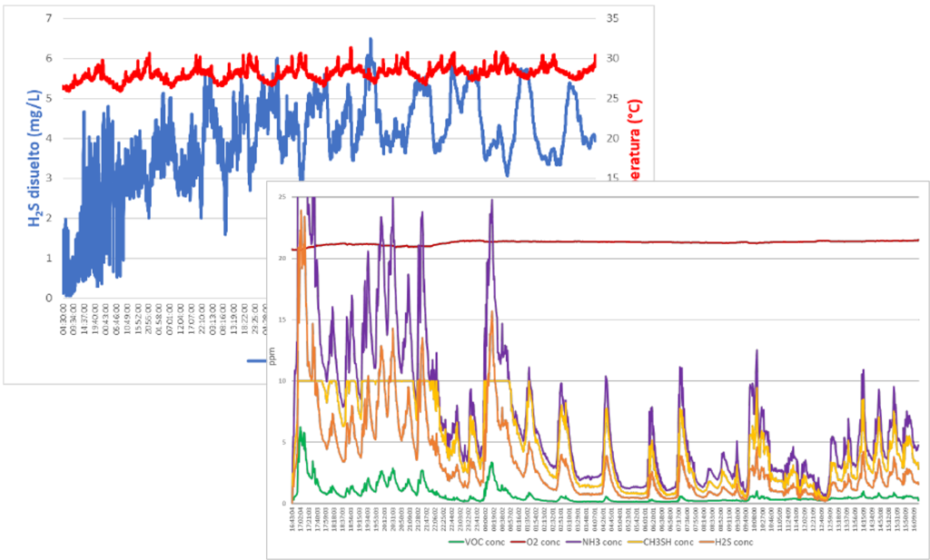
Task: Select the O2 conc legend entry
Action: (x=539, y=543)
